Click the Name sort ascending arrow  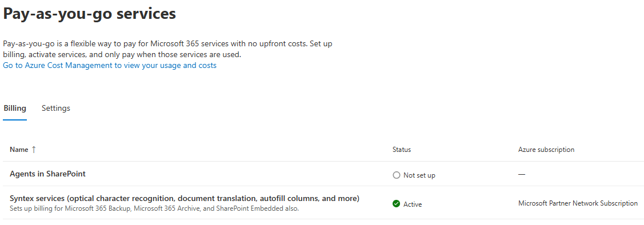click(34, 150)
